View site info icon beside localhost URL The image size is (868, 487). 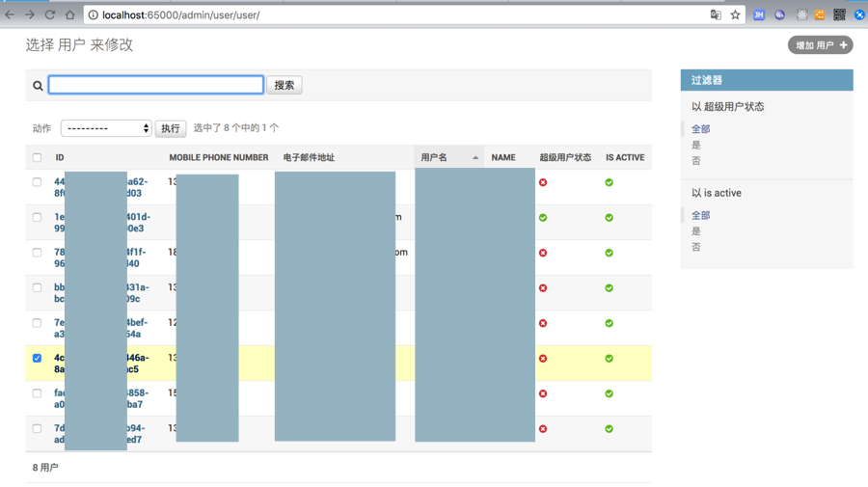(93, 14)
